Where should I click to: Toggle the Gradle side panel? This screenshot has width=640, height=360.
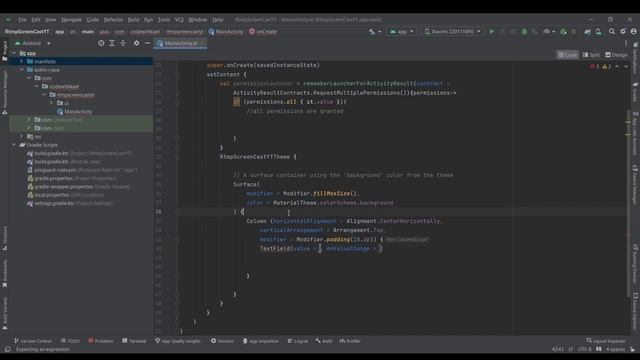coord(635,92)
